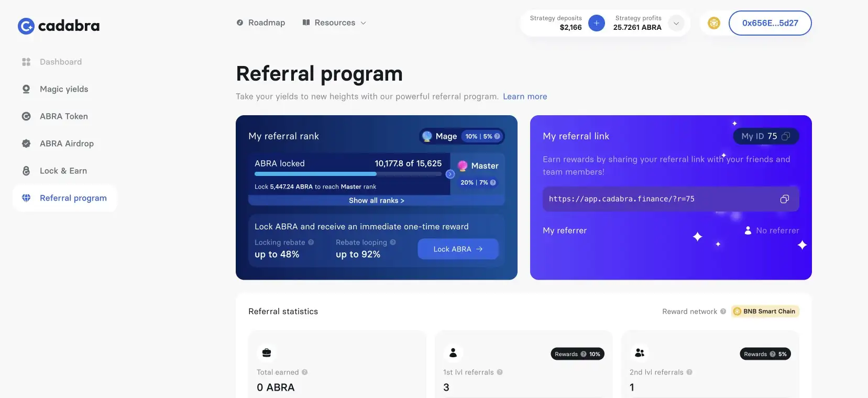Click the Cadabra logo icon
Screen dimensions: 868x398
[x=26, y=26]
